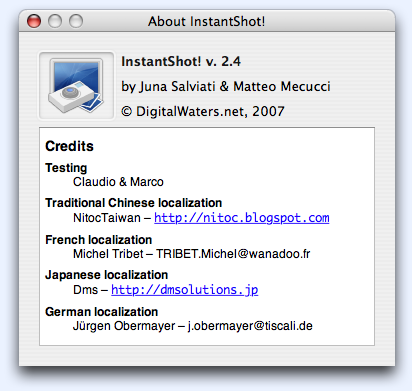Click the 'Japanese localization' heading
Screen dimensions: 412x391
tap(107, 275)
